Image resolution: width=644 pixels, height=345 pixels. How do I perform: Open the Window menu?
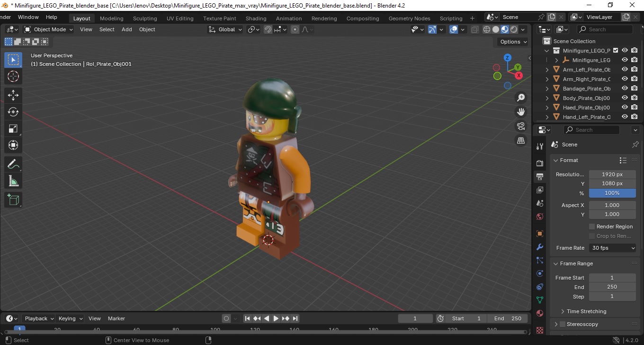coord(28,17)
